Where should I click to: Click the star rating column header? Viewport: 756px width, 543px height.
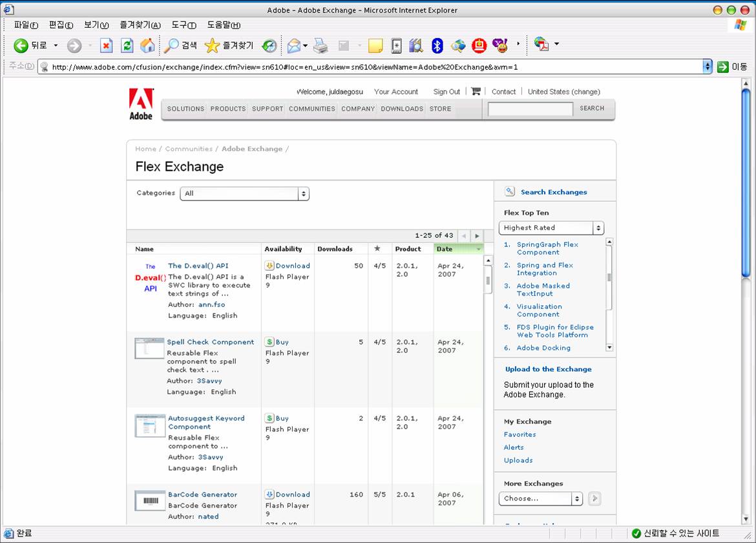click(377, 248)
